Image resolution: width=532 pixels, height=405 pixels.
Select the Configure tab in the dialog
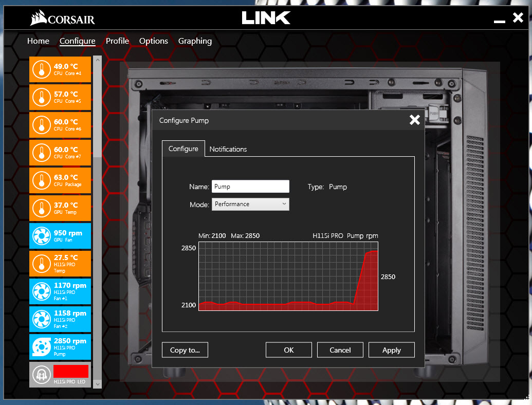(183, 149)
